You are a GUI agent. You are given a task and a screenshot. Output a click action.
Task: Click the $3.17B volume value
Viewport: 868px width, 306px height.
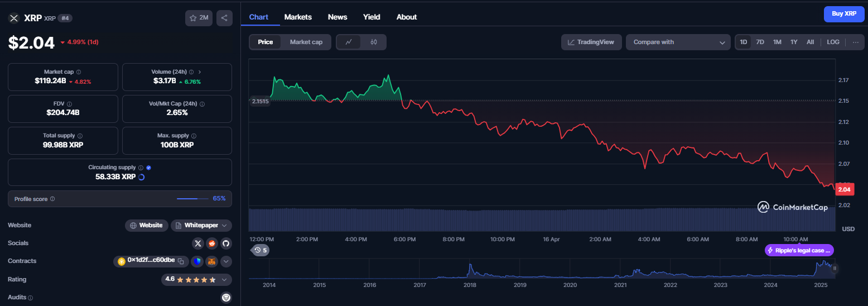pos(165,81)
